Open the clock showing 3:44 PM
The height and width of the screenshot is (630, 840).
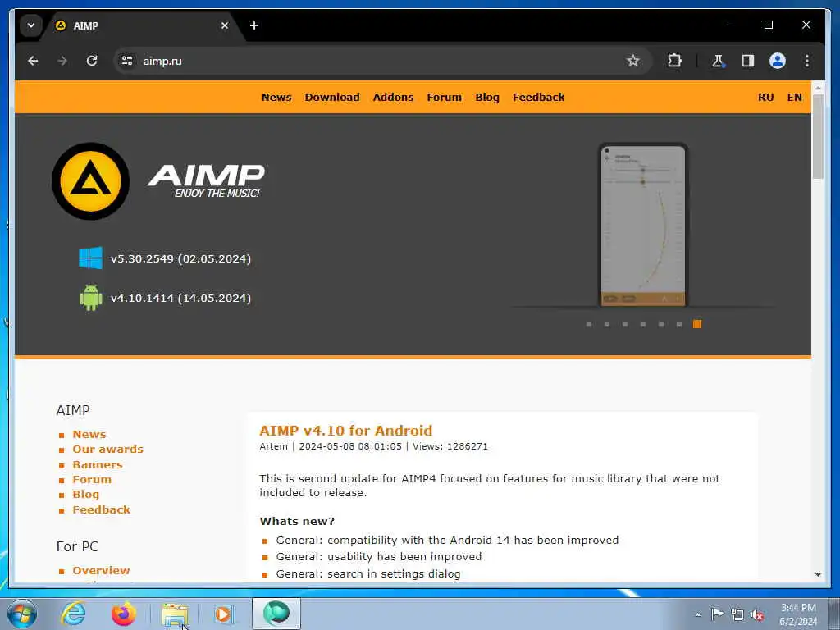coord(798,614)
